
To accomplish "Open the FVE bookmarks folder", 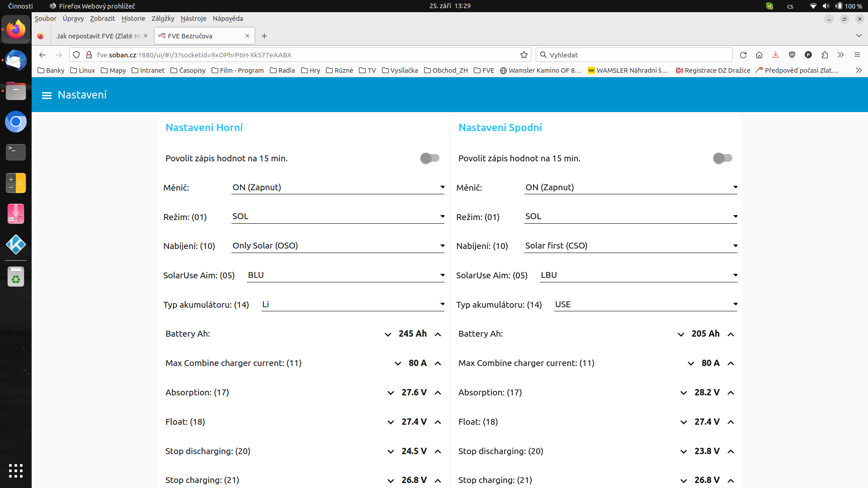I will (484, 70).
